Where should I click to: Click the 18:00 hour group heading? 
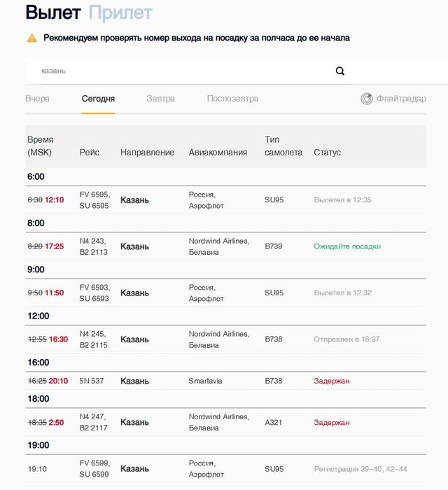pyautogui.click(x=38, y=399)
